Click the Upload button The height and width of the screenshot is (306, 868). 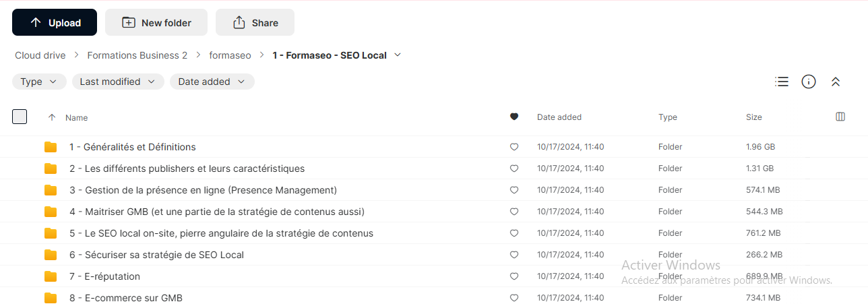[55, 22]
